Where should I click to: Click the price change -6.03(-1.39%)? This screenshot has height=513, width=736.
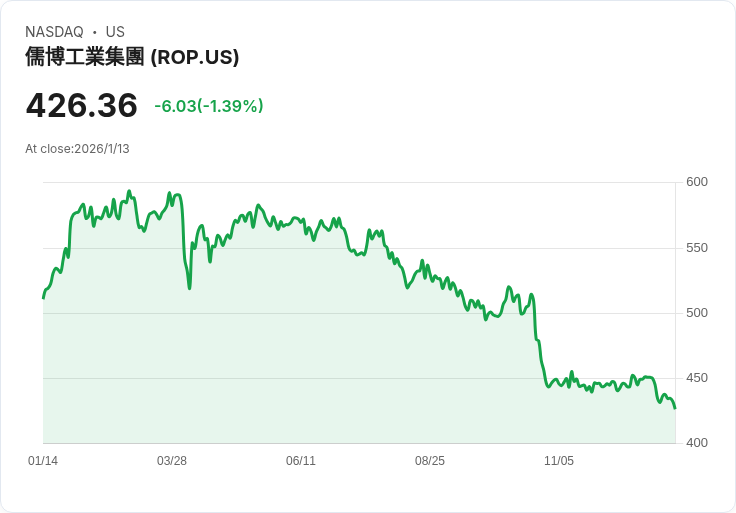tap(209, 106)
